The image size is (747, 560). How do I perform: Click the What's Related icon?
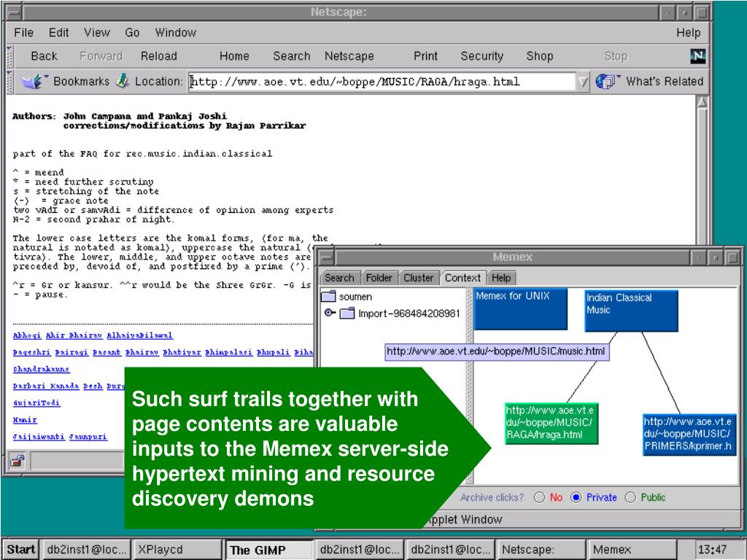[x=606, y=82]
